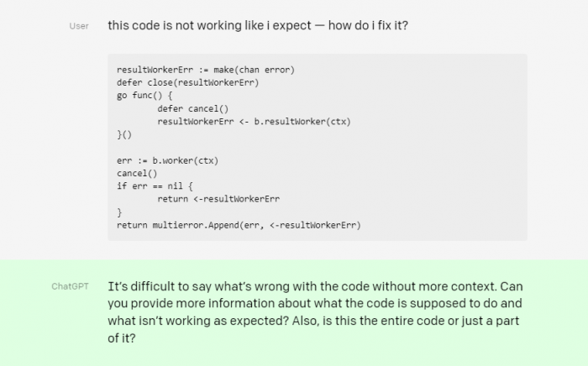588x366 pixels.
Task: Click the "User" speaker label
Action: point(79,26)
